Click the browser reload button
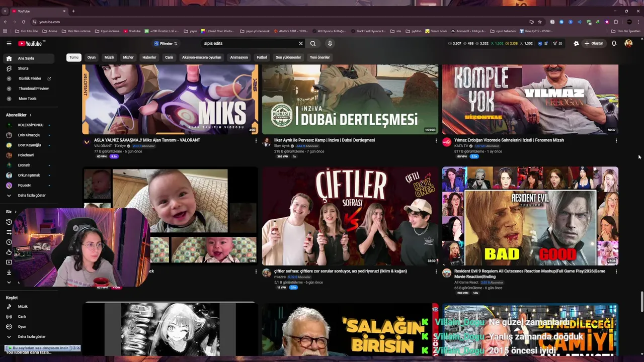Viewport: 644px width, 362px height. [x=23, y=22]
